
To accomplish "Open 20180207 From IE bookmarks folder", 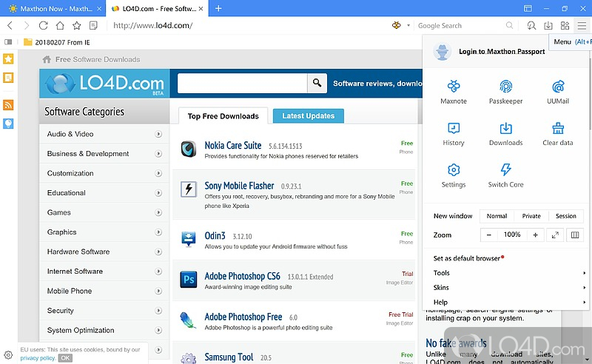I will coord(57,42).
